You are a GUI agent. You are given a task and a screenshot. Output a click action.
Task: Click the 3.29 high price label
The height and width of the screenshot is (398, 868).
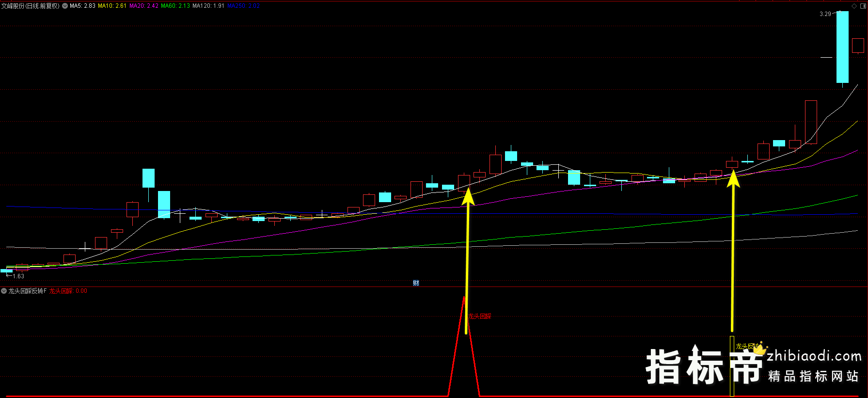click(825, 14)
